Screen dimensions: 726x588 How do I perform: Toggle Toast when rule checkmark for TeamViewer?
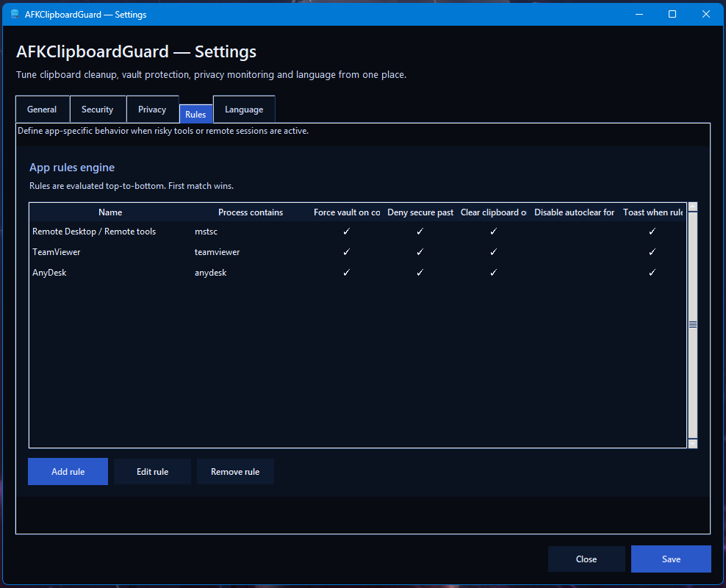(652, 252)
